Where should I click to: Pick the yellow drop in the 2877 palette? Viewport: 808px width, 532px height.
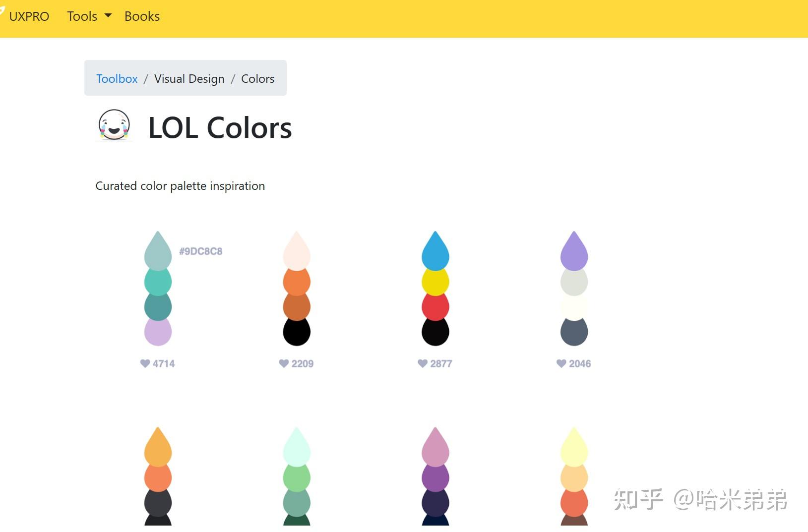point(435,282)
